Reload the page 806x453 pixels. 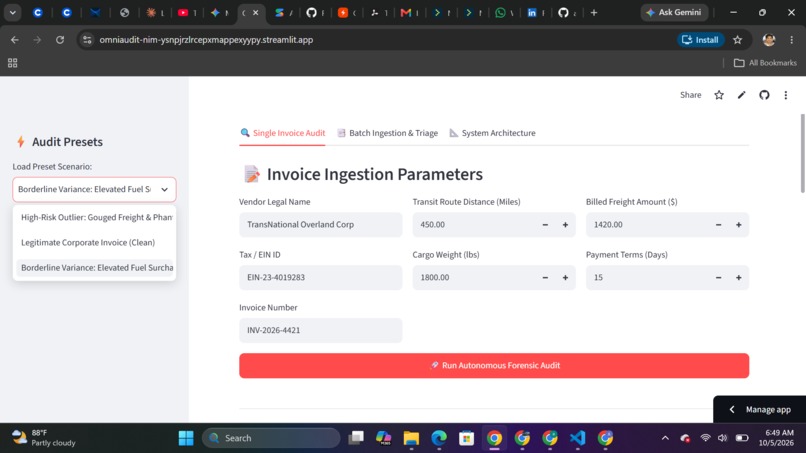60,40
